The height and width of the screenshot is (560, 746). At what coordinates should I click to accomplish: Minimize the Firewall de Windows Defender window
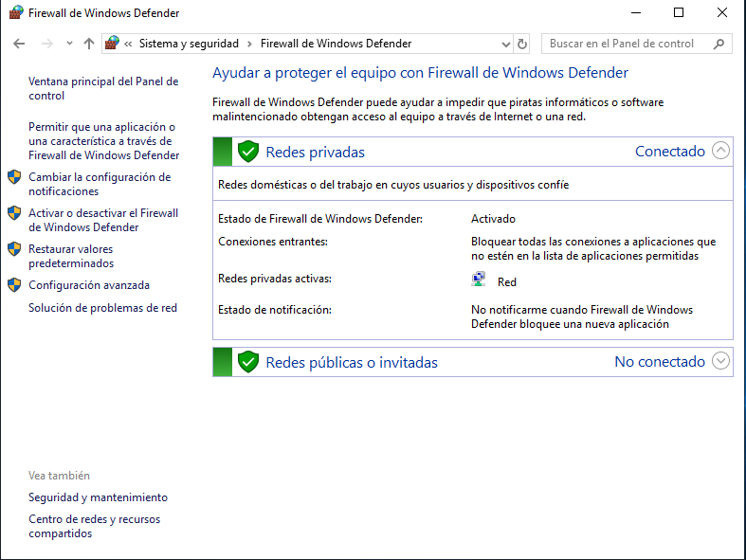[636, 13]
